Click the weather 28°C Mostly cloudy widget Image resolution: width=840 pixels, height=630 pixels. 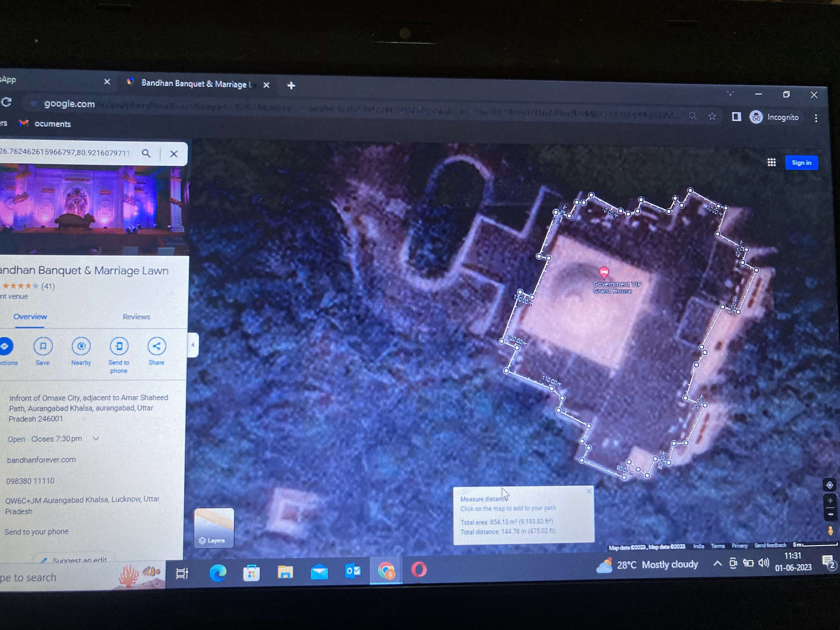point(647,565)
